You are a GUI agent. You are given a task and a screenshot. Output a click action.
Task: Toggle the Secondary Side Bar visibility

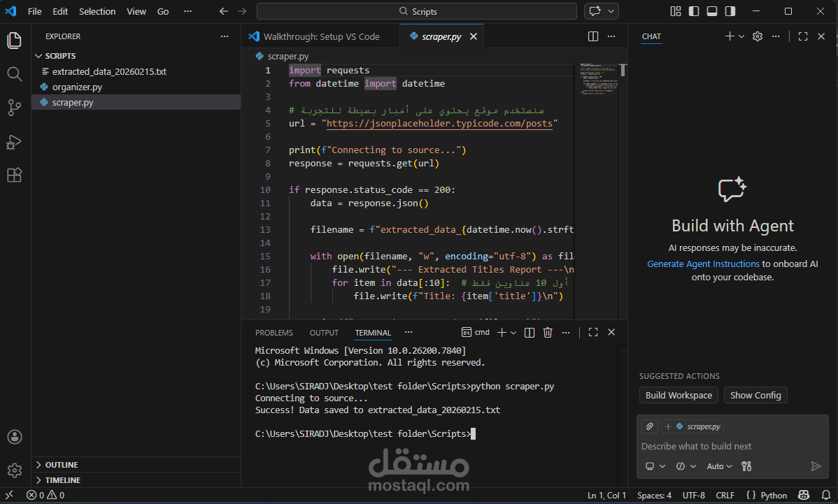pyautogui.click(x=730, y=11)
